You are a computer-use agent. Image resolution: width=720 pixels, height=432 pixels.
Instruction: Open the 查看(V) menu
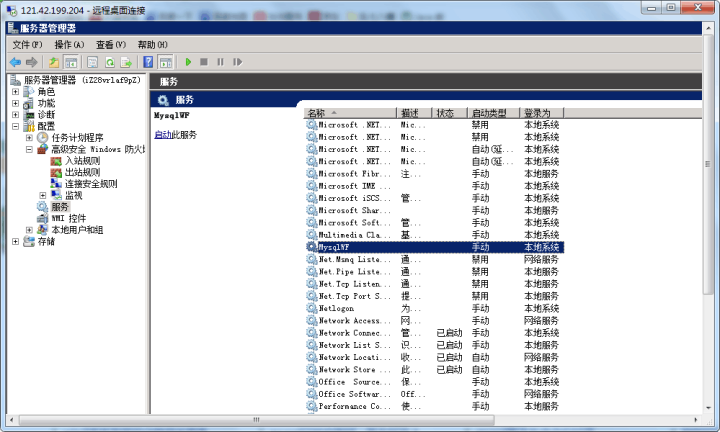(111, 45)
